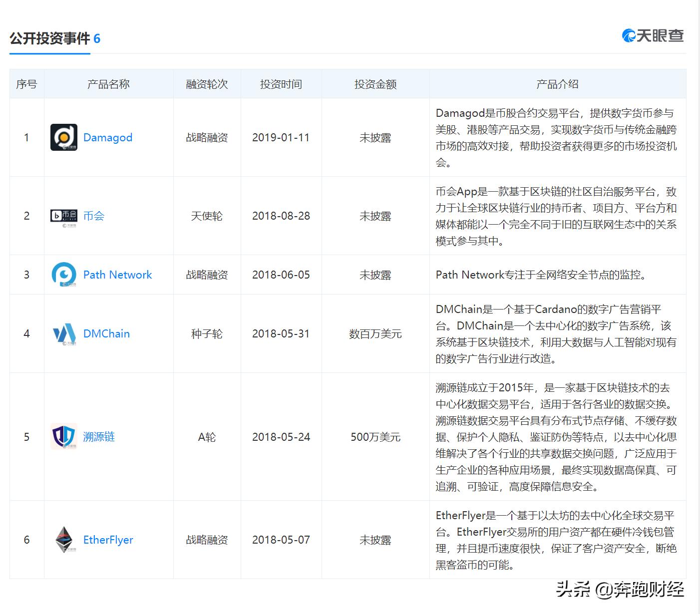Open the Path Network link

(117, 275)
